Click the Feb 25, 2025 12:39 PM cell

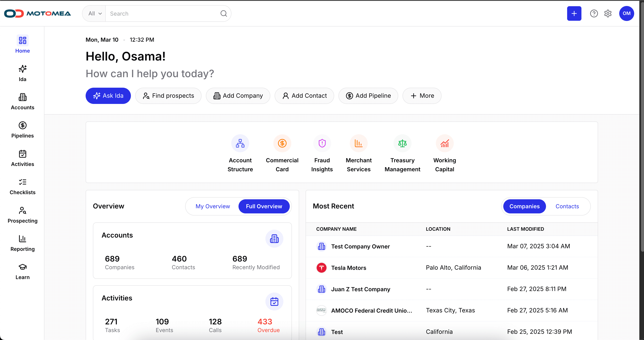point(540,332)
